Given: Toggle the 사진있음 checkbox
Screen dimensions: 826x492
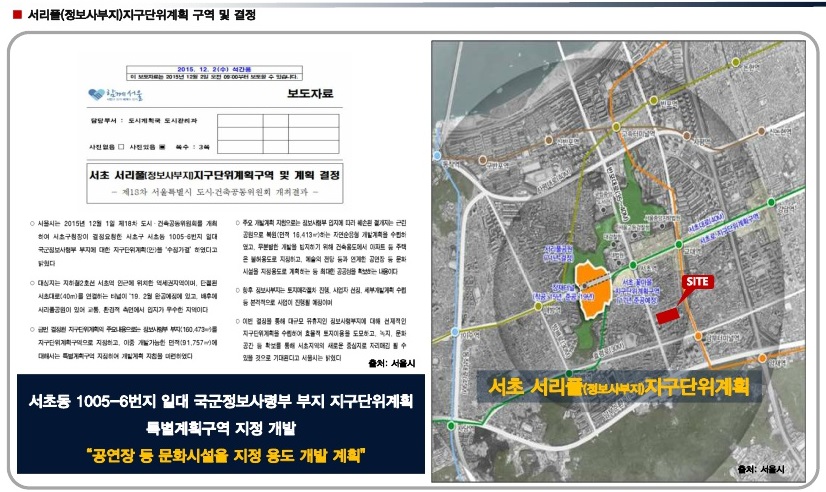Looking at the screenshot, I should 162,147.
